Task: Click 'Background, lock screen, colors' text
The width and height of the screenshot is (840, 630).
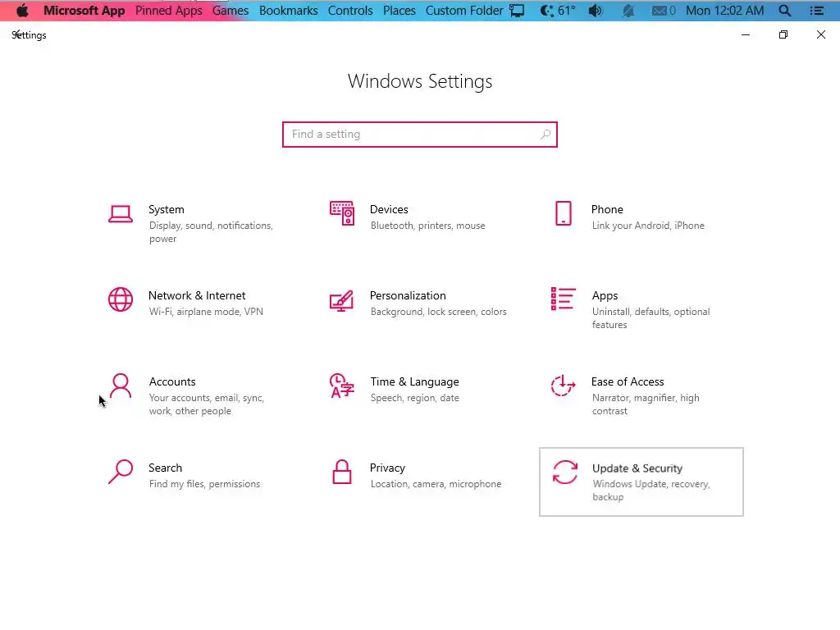Action: [438, 312]
